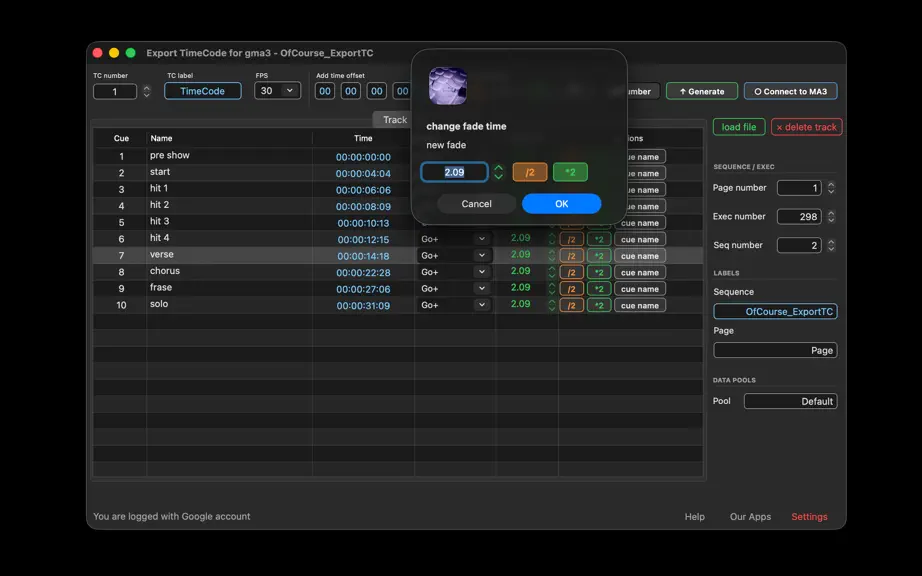
Task: Select the 'frase' cue name
Action: point(161,287)
